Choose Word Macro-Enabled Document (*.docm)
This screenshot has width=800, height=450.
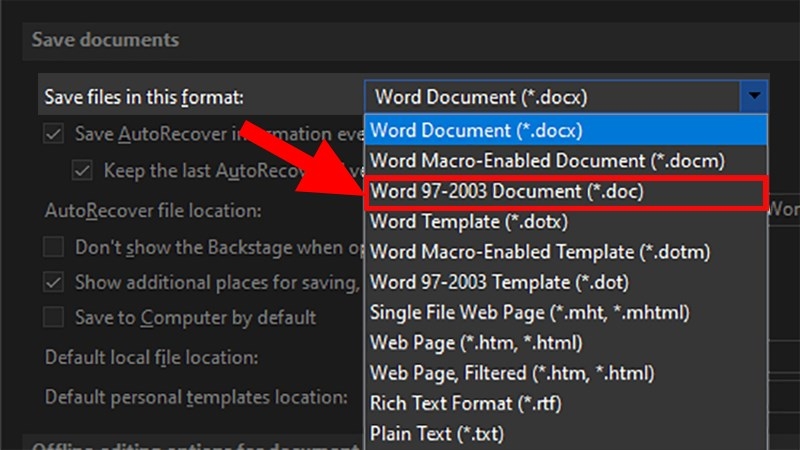coord(566,161)
